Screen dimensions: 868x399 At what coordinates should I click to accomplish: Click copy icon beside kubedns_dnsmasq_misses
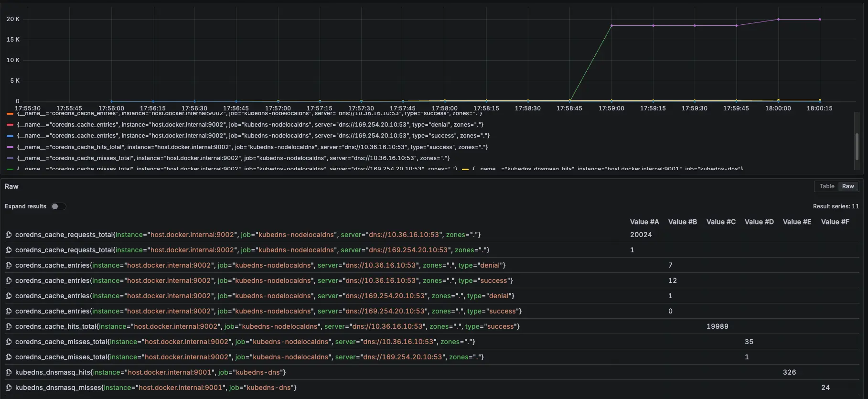[x=9, y=388]
